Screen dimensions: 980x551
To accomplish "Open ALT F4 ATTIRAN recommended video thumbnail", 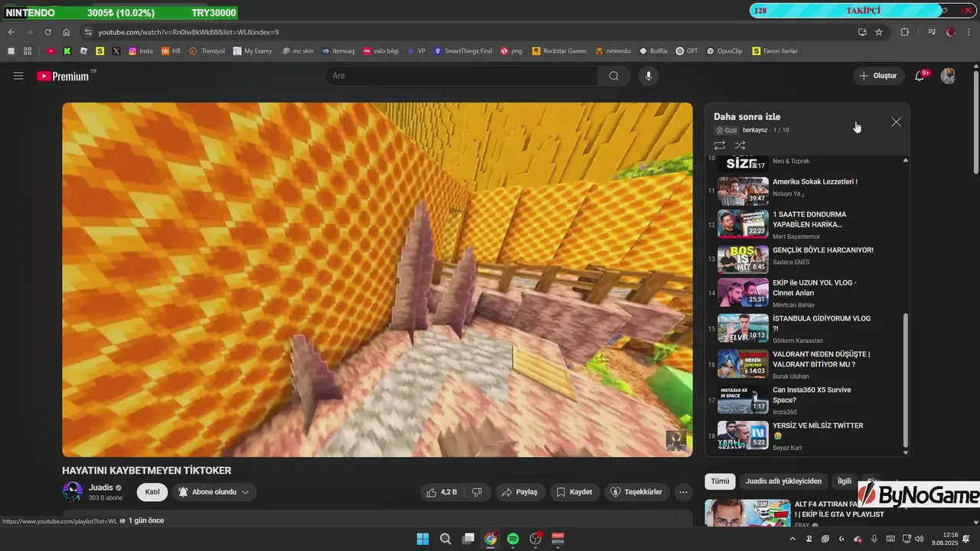I will click(747, 513).
